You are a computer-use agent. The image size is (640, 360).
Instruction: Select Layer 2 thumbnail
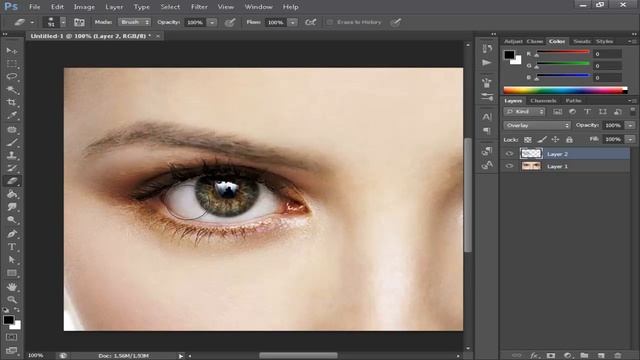(531, 153)
